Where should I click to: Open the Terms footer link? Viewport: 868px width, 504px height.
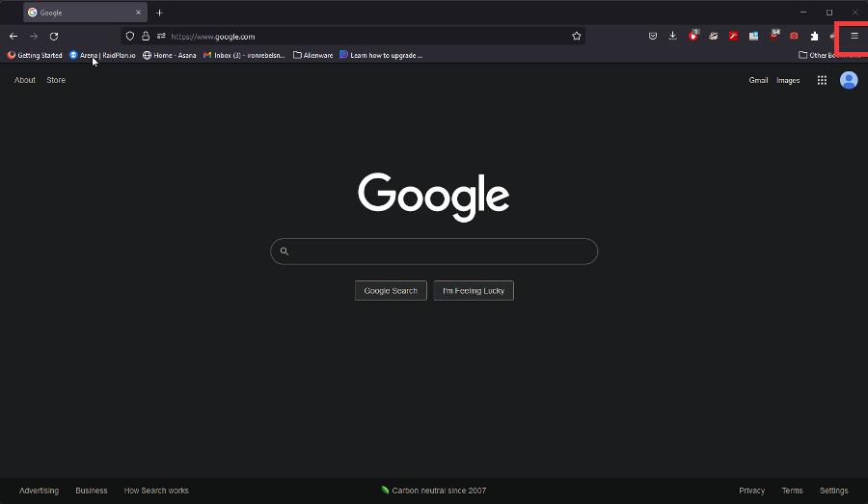tap(792, 491)
